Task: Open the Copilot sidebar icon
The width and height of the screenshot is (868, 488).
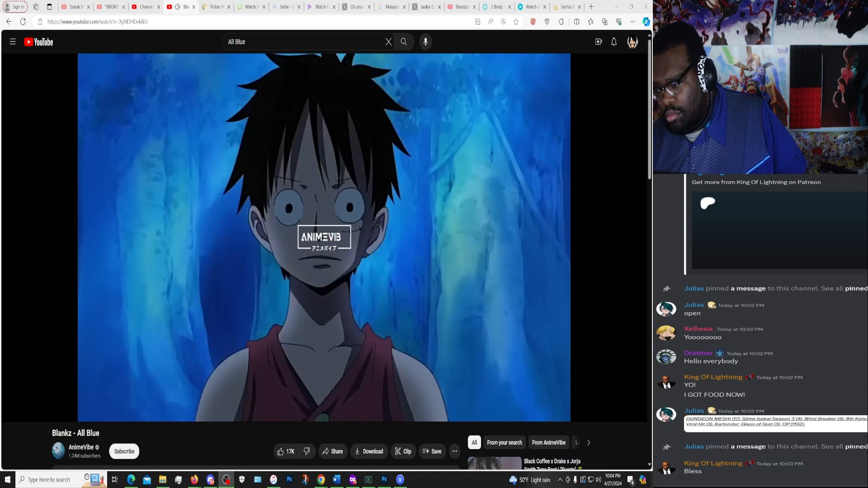Action: [646, 22]
